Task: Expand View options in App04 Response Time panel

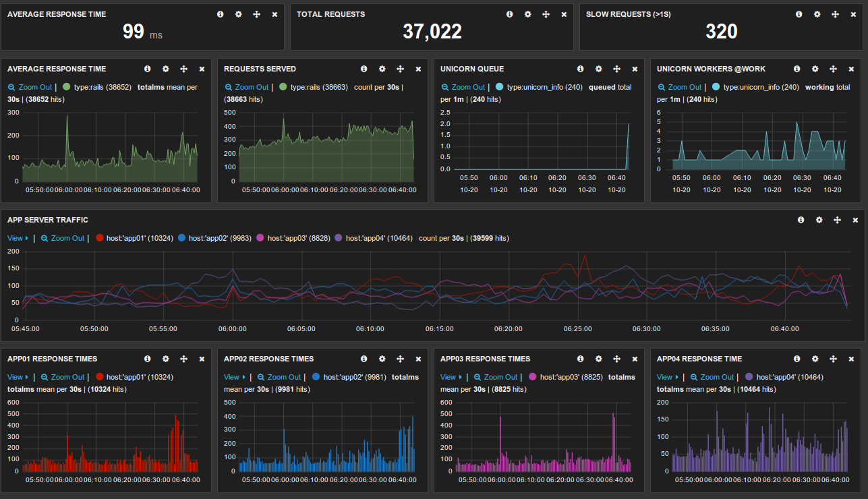Action: (x=668, y=377)
